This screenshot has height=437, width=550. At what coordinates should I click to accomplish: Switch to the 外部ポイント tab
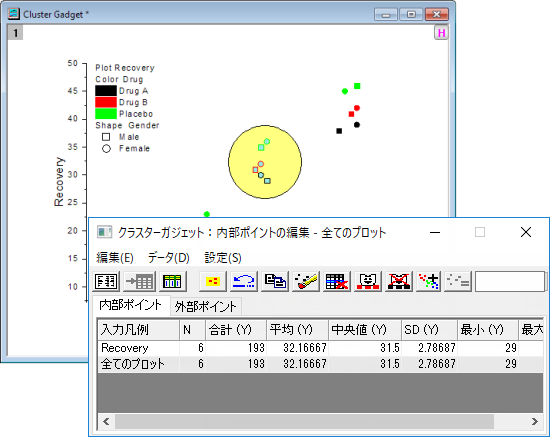206,307
